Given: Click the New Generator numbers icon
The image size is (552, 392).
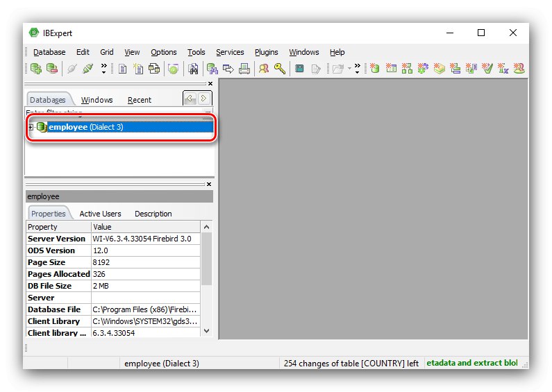Looking at the screenshot, I should click(471, 68).
